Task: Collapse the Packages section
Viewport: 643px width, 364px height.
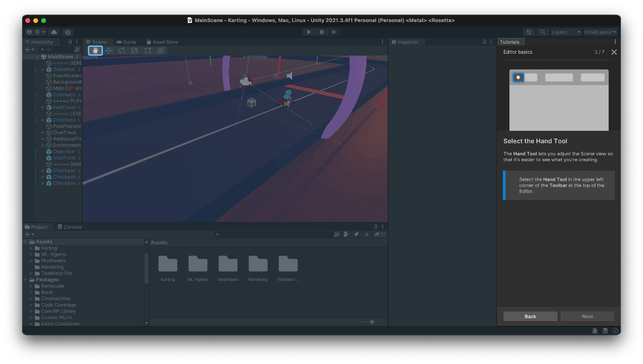Action: [x=26, y=280]
